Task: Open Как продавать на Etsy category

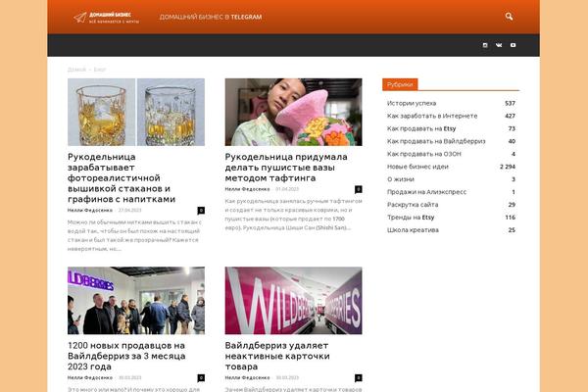Action: (421, 128)
